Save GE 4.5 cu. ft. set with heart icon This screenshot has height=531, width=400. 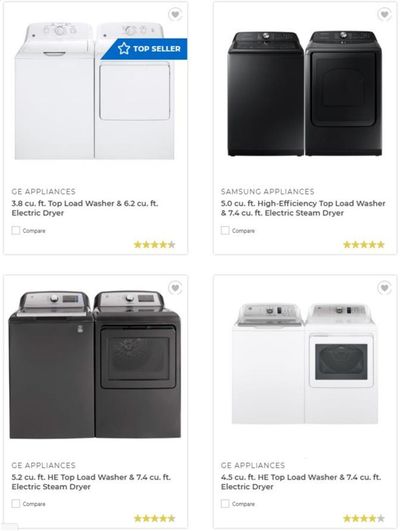click(x=384, y=288)
